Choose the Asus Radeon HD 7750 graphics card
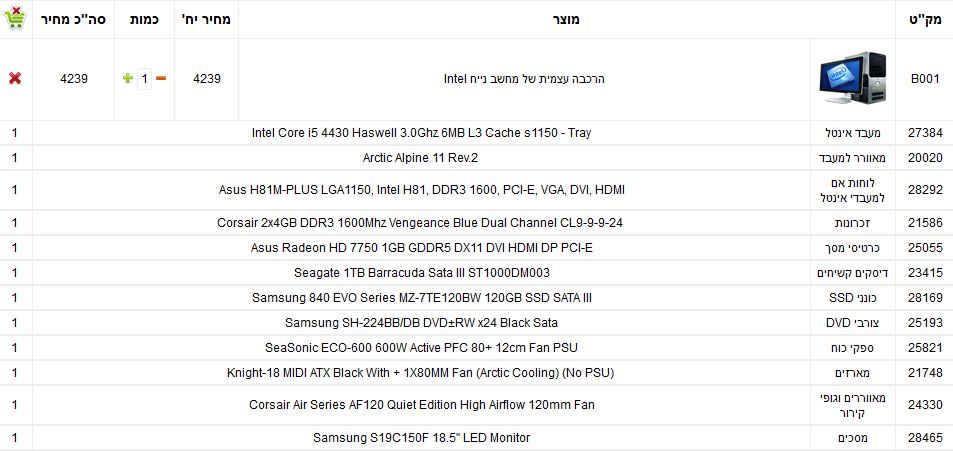This screenshot has height=451, width=953. click(421, 247)
